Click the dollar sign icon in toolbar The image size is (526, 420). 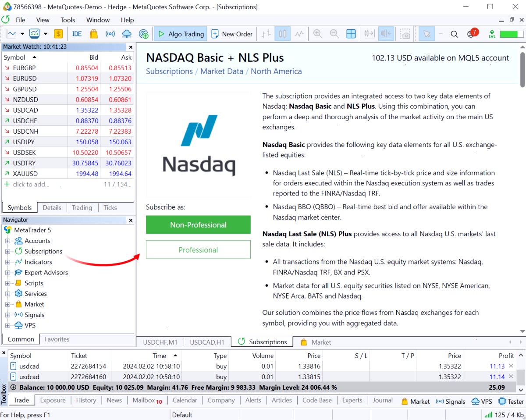[58, 34]
